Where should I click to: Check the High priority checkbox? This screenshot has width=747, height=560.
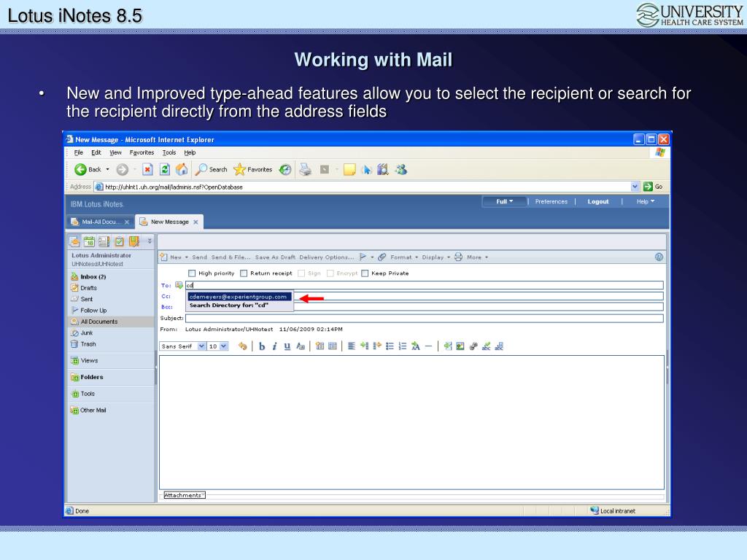tap(192, 273)
